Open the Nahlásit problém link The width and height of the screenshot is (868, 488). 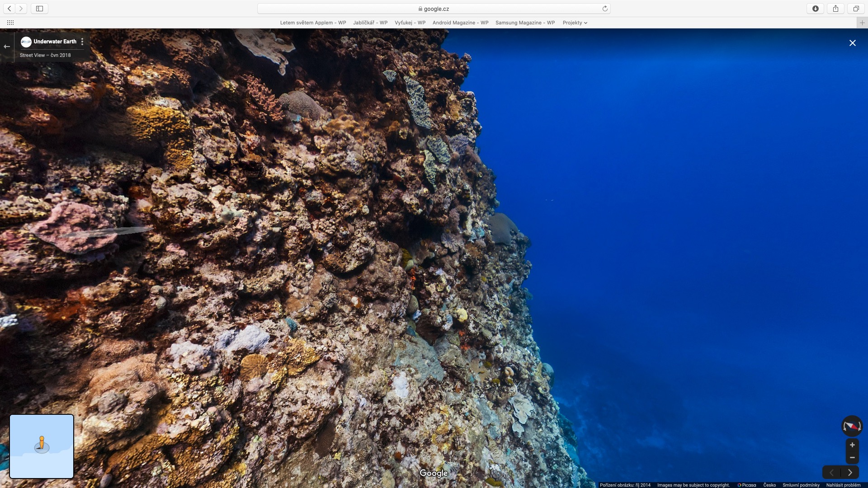pyautogui.click(x=843, y=485)
